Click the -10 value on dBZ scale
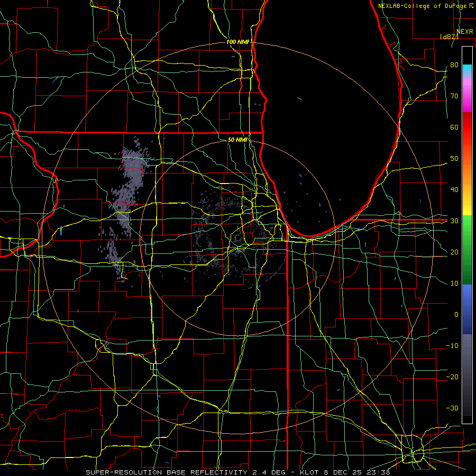The width and height of the screenshot is (476, 476). 452,345
